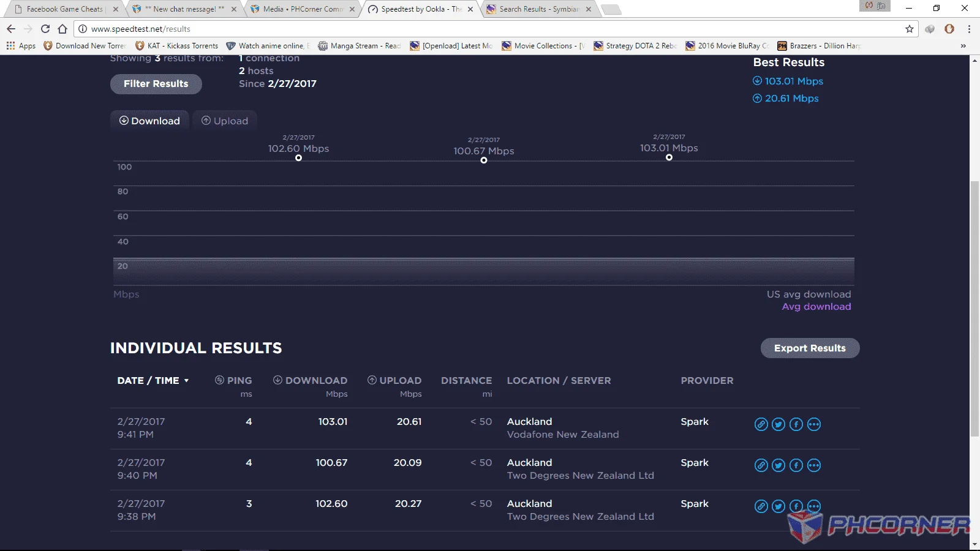Share 9:40 PM result on Facebook
Screen dimensions: 980x551
point(796,465)
